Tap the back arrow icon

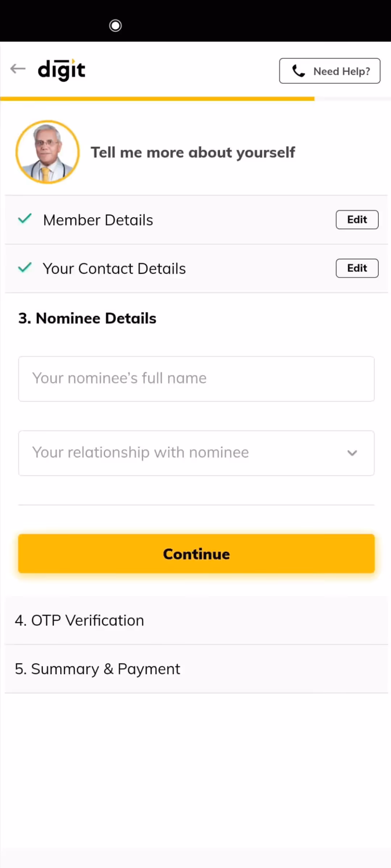(18, 69)
